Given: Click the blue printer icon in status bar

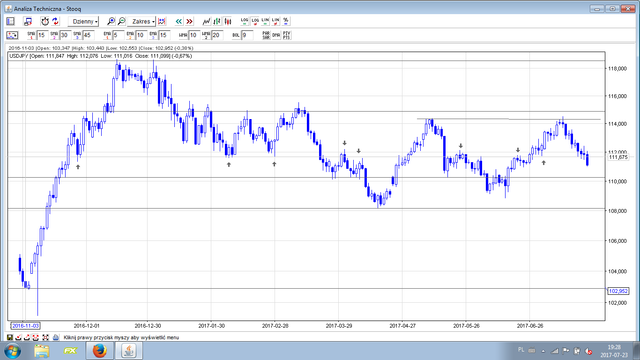Looking at the screenshot, I should 56,338.
